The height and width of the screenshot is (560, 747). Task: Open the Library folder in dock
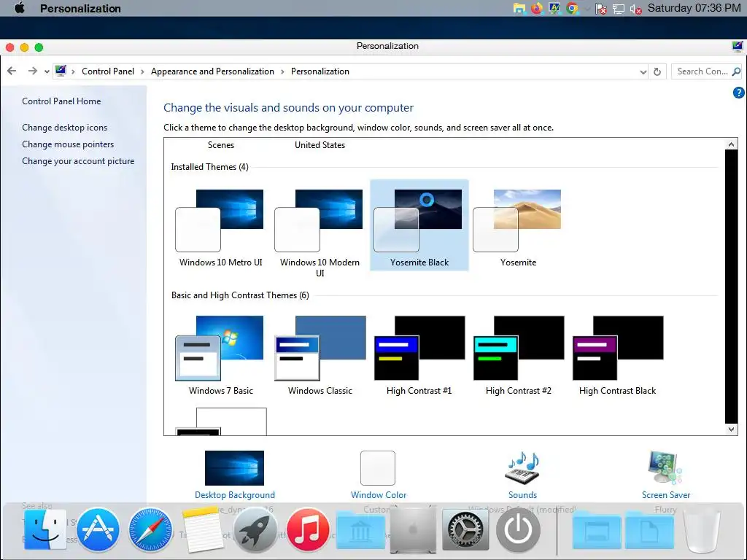360,529
